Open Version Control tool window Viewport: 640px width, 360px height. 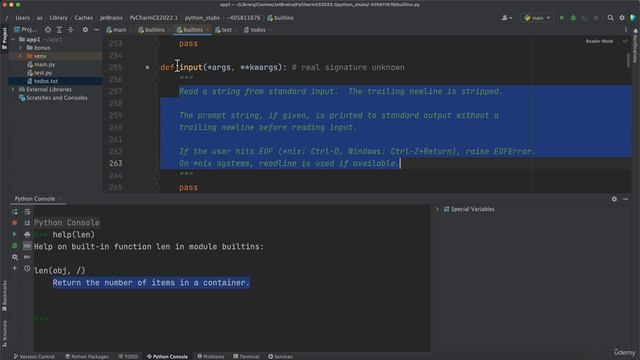[x=34, y=357]
